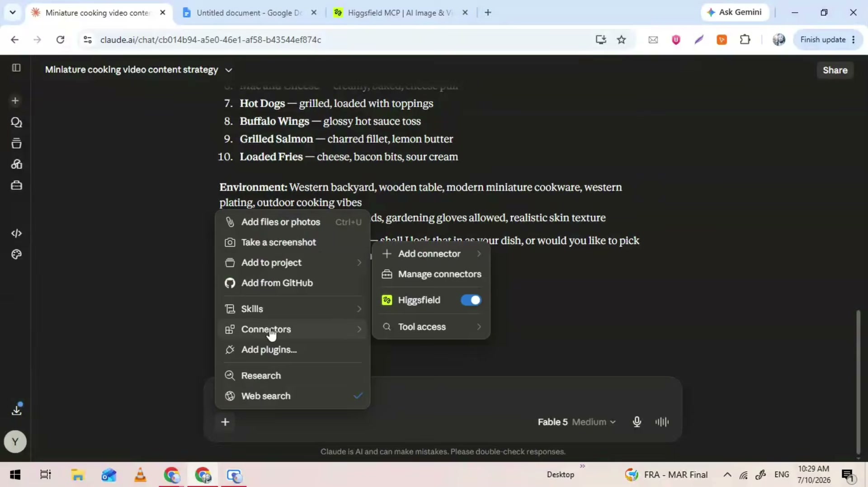868x487 pixels.
Task: Open the Chrome profile avatar
Action: tap(779, 40)
